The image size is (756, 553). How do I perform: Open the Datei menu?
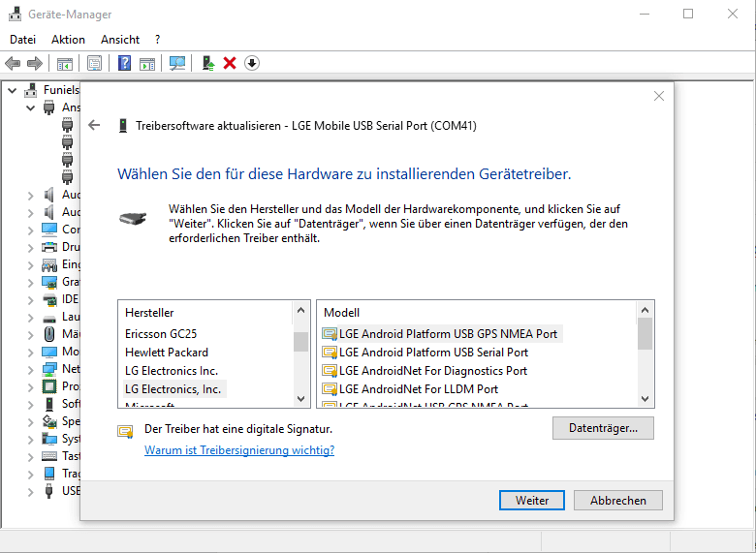click(x=22, y=40)
